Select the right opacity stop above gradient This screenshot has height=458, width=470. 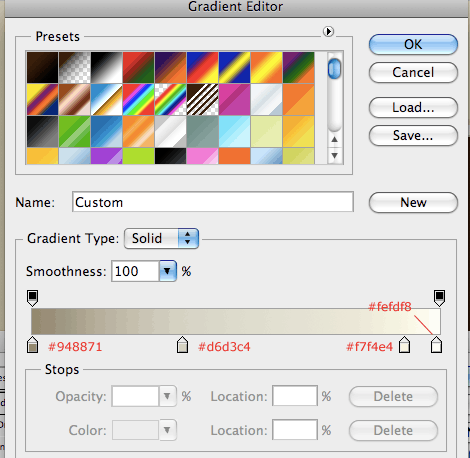(439, 298)
